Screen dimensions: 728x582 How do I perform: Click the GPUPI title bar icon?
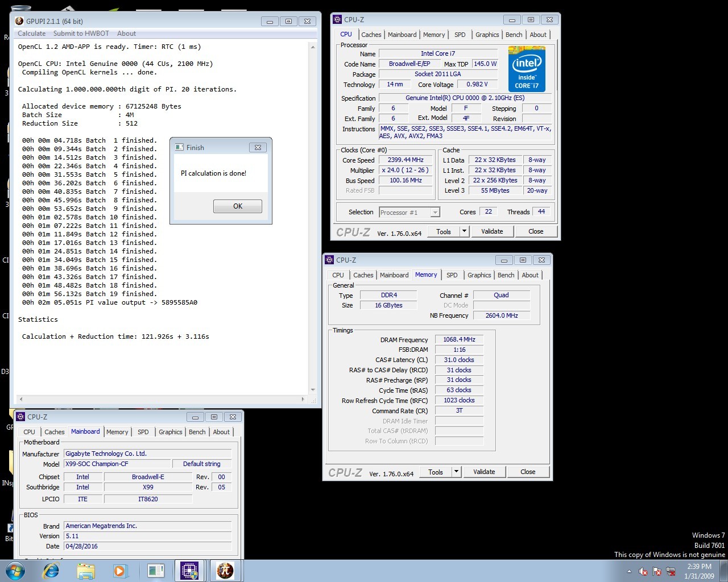(19, 21)
